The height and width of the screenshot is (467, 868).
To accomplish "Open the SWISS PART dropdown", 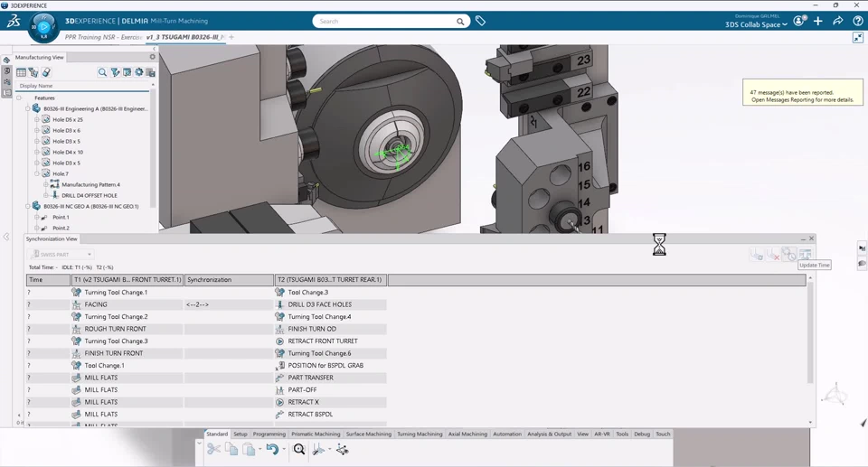I will [61, 255].
